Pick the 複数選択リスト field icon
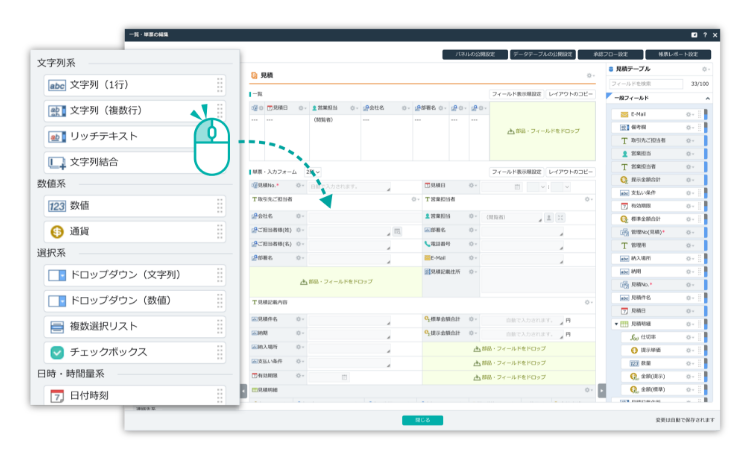The height and width of the screenshot is (464, 750). [x=56, y=326]
